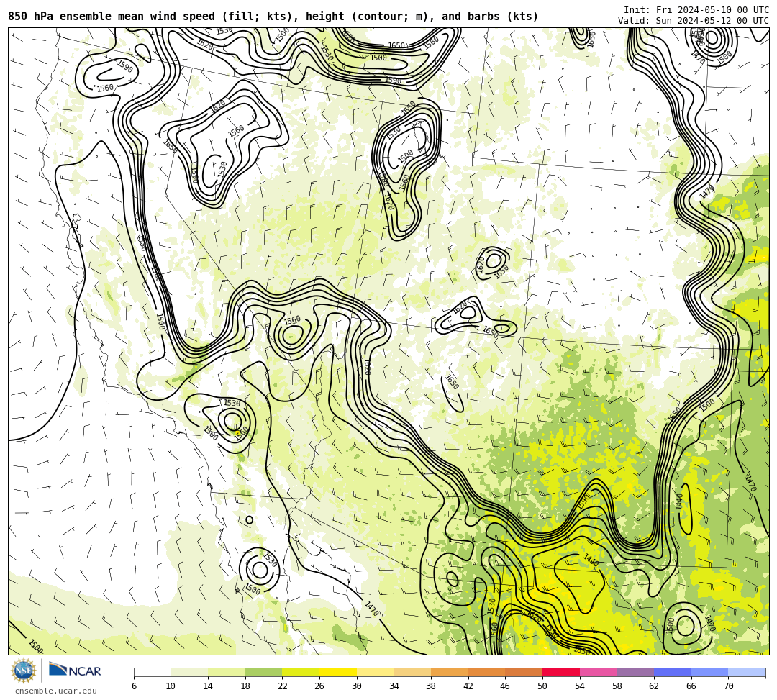The image size is (777, 700).
Task: Pick the pale blue above-70 kt segment
Action: click(747, 672)
